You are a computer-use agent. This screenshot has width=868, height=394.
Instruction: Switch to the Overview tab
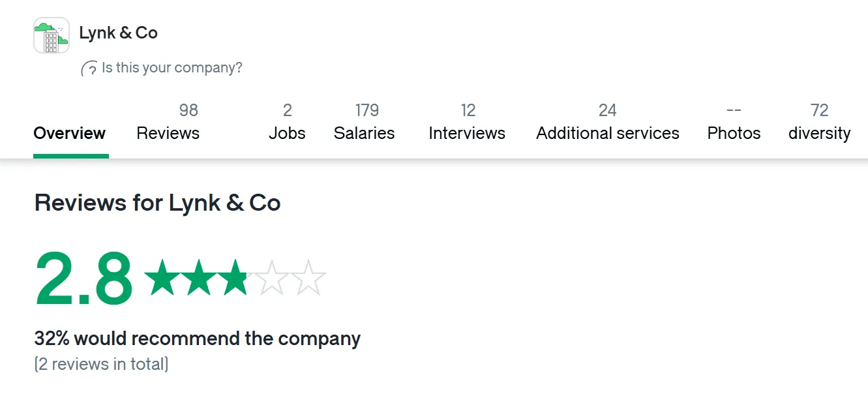[x=70, y=133]
